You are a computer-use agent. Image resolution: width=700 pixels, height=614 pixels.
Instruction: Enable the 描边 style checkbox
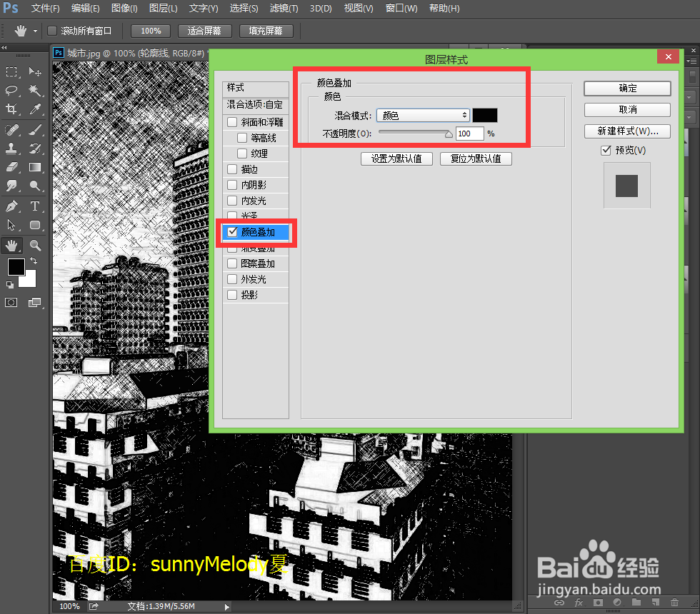pos(232,169)
